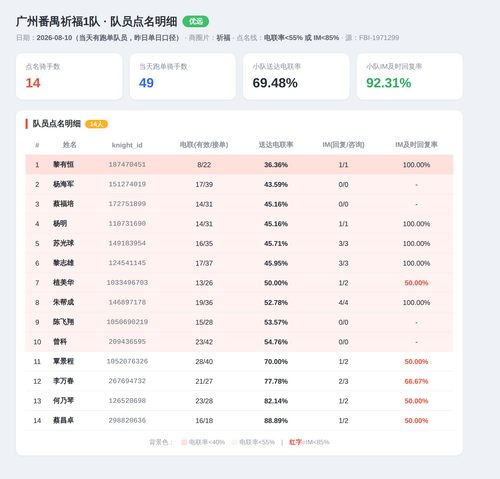Click the threshold text 电联率<55% 或 IM<85%
This screenshot has width=500, height=479.
(x=301, y=38)
